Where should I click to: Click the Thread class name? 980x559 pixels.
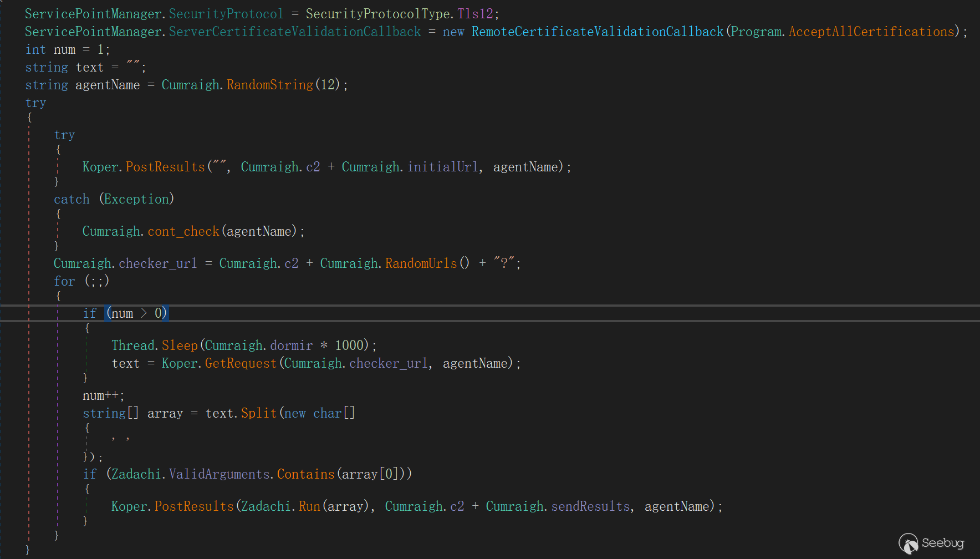pos(133,345)
